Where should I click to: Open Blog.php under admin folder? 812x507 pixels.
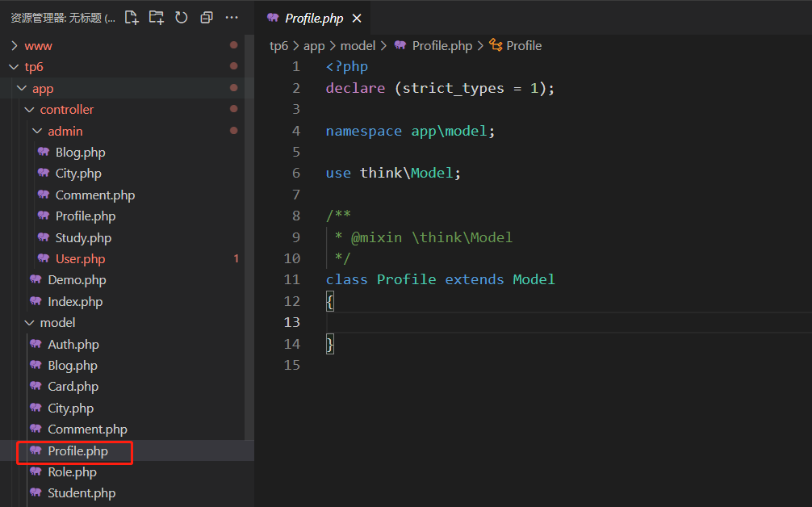click(x=80, y=153)
